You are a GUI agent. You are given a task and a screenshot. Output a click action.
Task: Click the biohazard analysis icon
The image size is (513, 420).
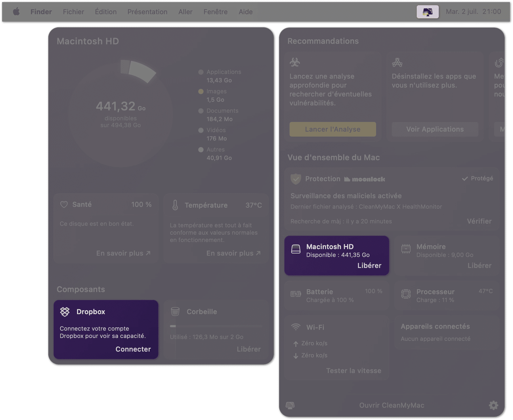(x=295, y=62)
